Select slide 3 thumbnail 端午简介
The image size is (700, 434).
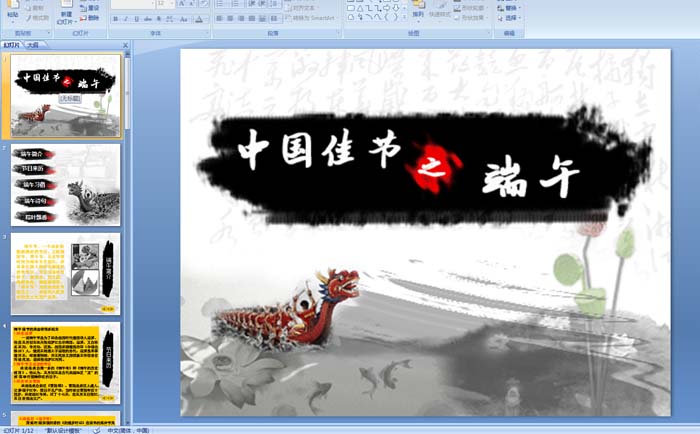pos(66,274)
